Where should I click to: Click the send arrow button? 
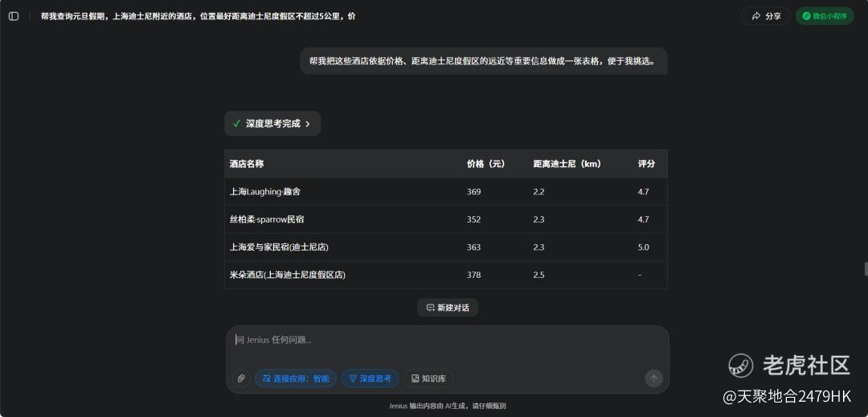[653, 378]
